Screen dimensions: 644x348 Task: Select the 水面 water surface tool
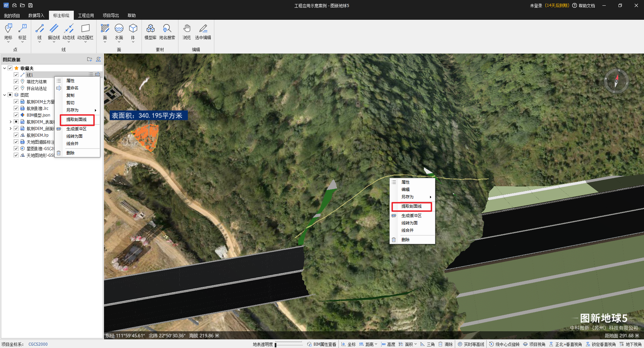point(119,32)
